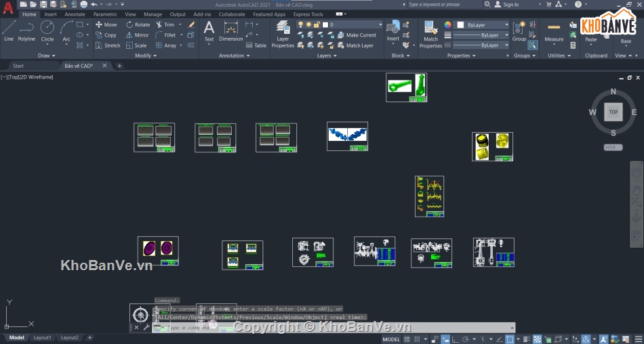Select the Polyline tool
The height and width of the screenshot is (344, 644).
pos(26,31)
